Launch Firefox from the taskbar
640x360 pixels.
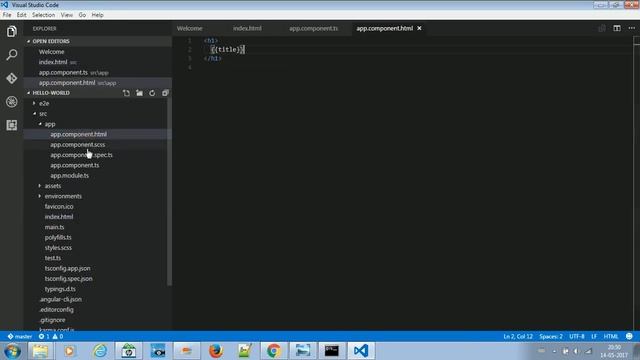point(216,351)
